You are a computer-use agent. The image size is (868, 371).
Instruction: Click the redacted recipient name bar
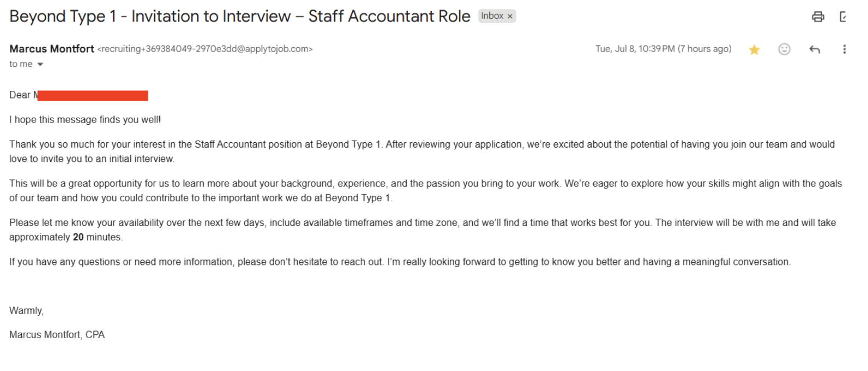[x=92, y=95]
